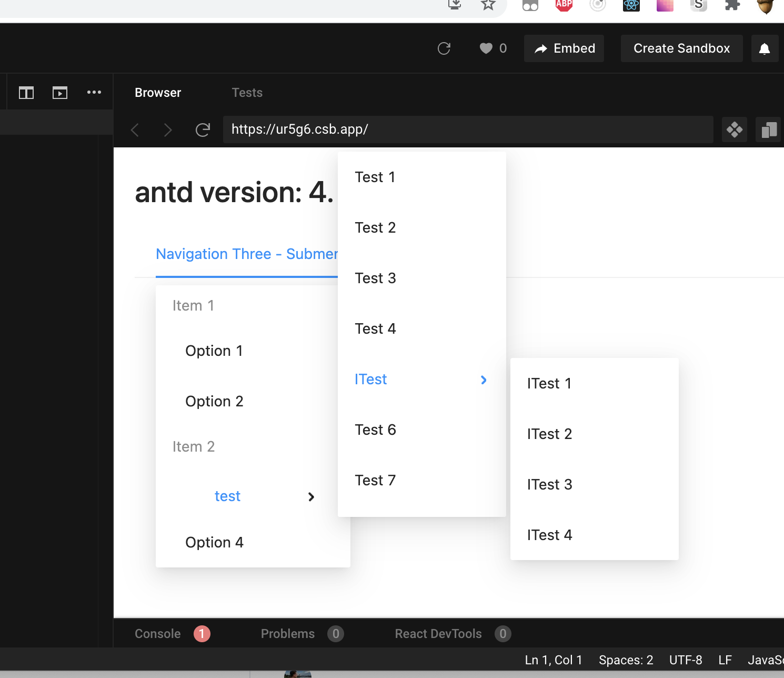Toggle the heart to like the sandbox

point(485,48)
